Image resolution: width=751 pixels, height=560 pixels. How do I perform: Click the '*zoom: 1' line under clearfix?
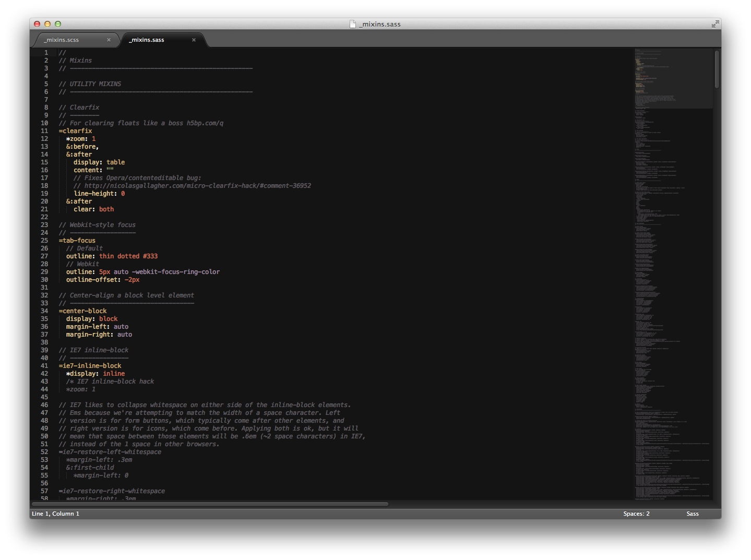[x=81, y=139]
